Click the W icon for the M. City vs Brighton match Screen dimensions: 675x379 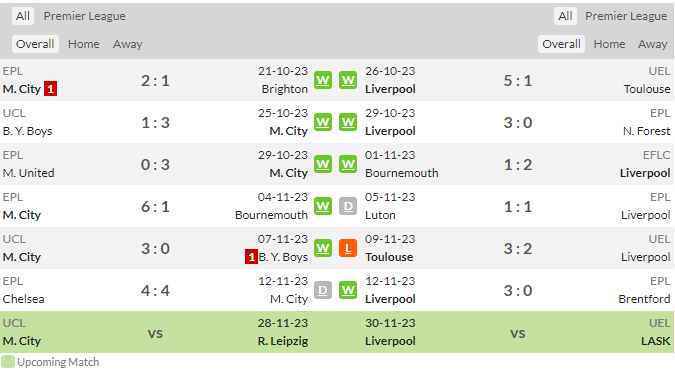click(323, 80)
